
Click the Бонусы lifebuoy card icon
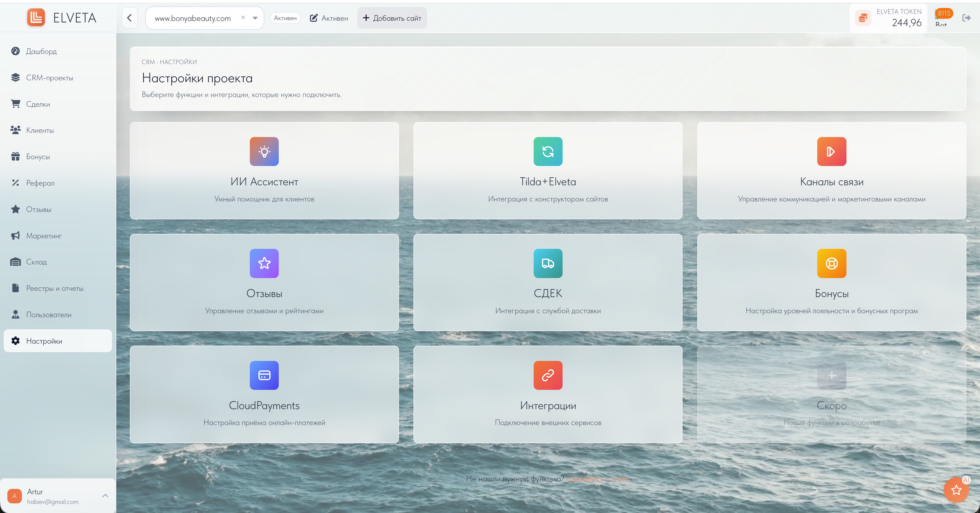click(832, 263)
